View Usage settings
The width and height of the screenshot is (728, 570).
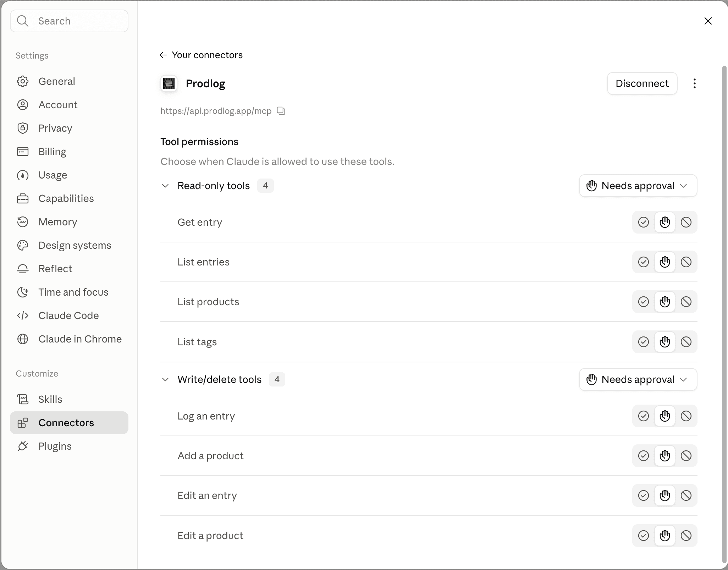pos(69,175)
